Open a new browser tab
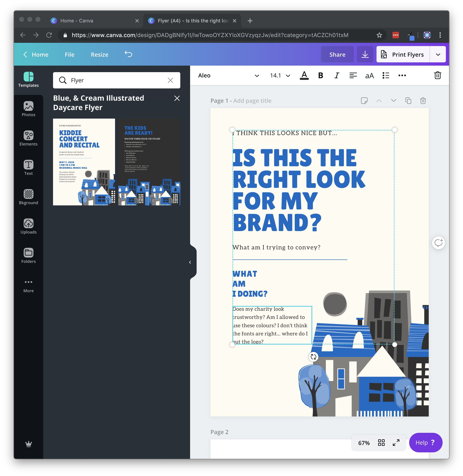Image resolution: width=463 pixels, height=476 pixels. [x=250, y=21]
